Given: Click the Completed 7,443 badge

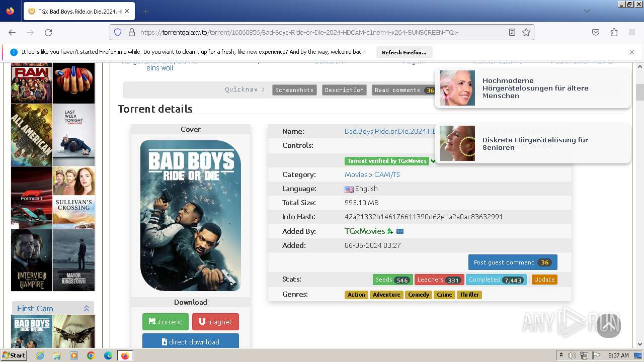Looking at the screenshot, I should click(496, 280).
